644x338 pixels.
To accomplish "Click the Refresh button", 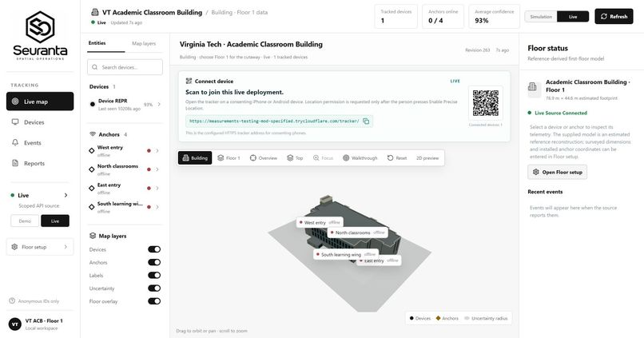I will [x=614, y=17].
